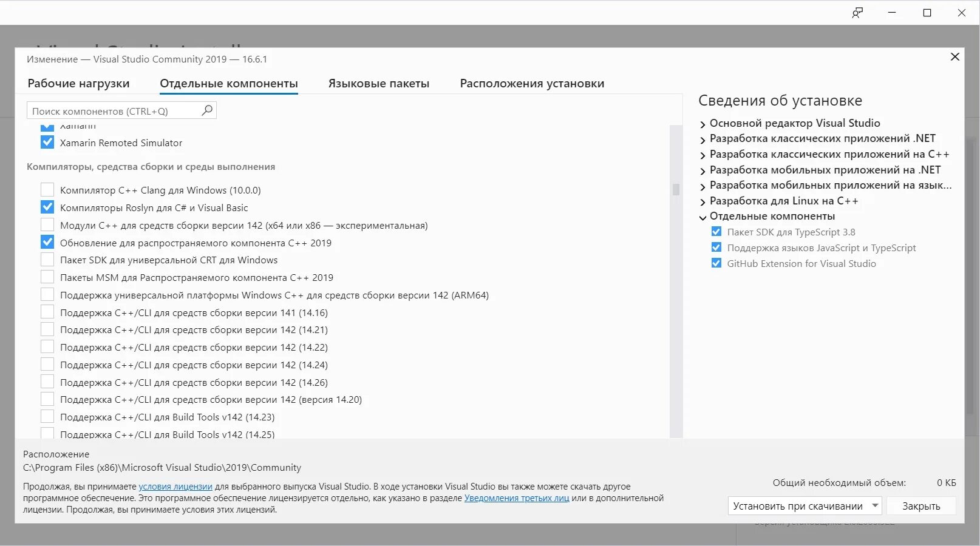Select Отдельные компоненты tab

point(229,83)
